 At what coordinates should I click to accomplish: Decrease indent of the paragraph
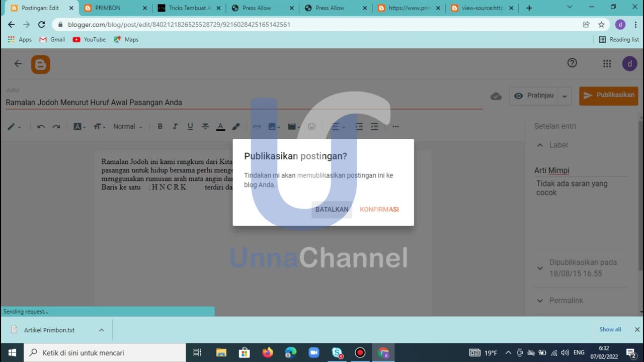pyautogui.click(x=374, y=127)
